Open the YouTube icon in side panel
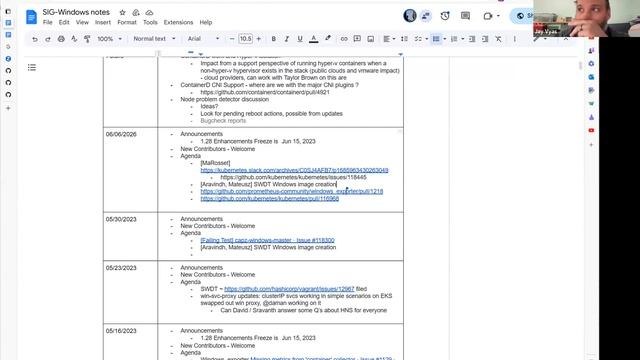640x360 pixels. [x=591, y=131]
